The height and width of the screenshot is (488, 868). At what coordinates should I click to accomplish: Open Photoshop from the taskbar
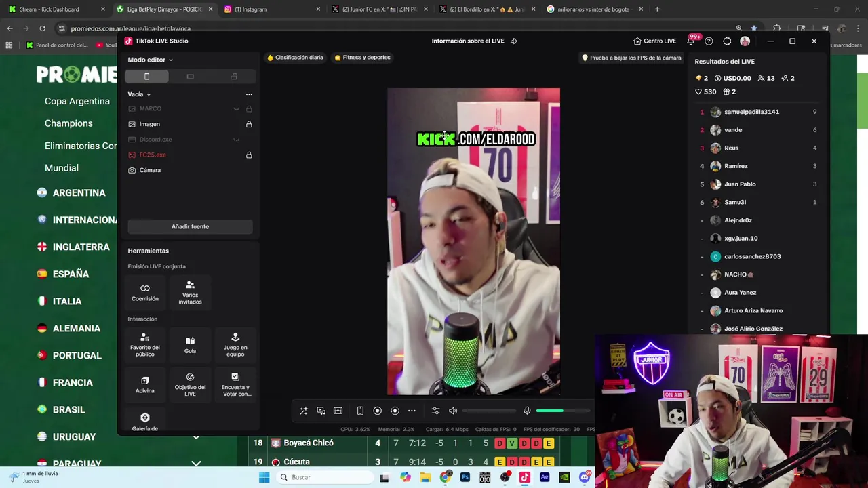coord(465,477)
